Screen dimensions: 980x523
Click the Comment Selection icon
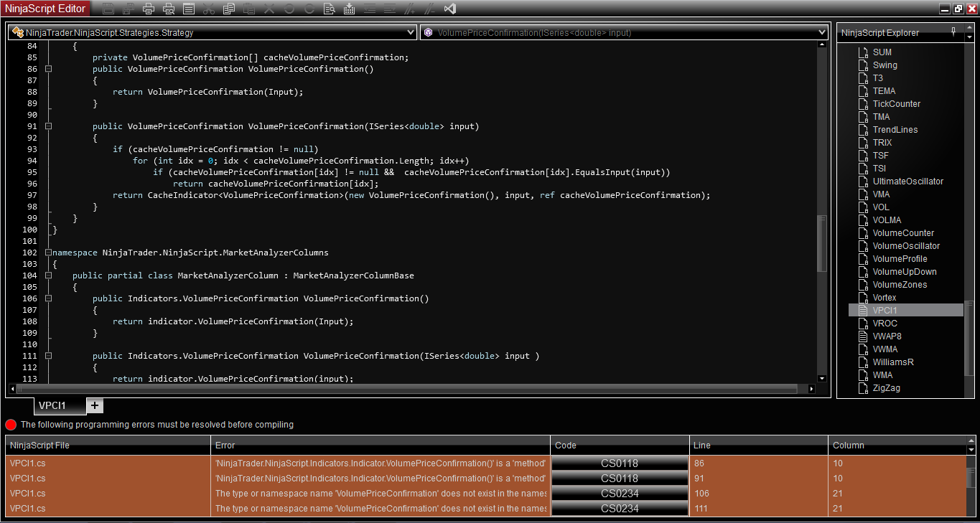click(409, 9)
